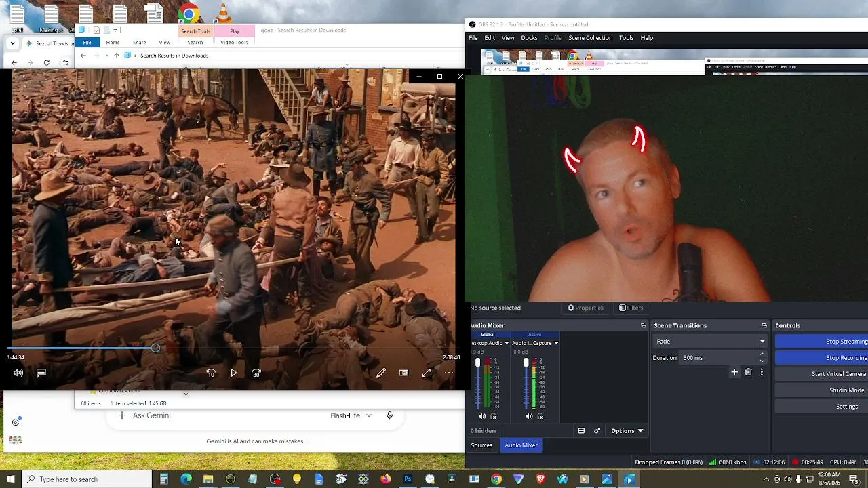Image resolution: width=868 pixels, height=488 pixels.
Task: Reload the page in the browser window
Action: 46,63
